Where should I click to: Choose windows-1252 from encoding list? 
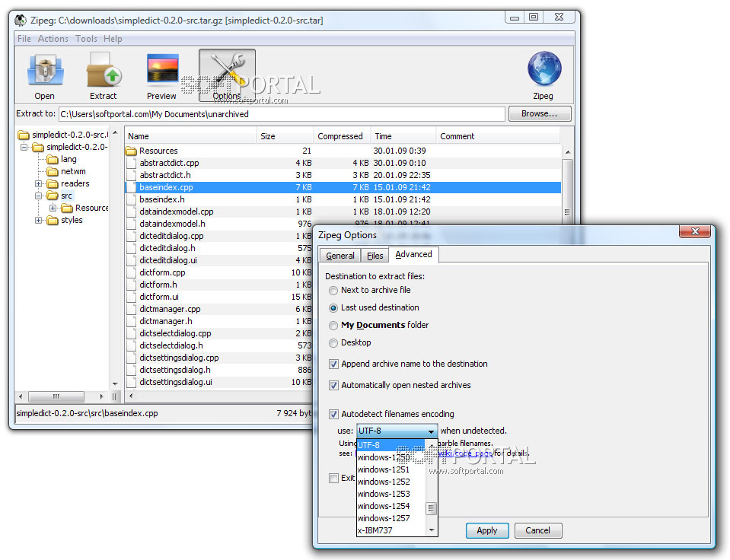pyautogui.click(x=391, y=482)
